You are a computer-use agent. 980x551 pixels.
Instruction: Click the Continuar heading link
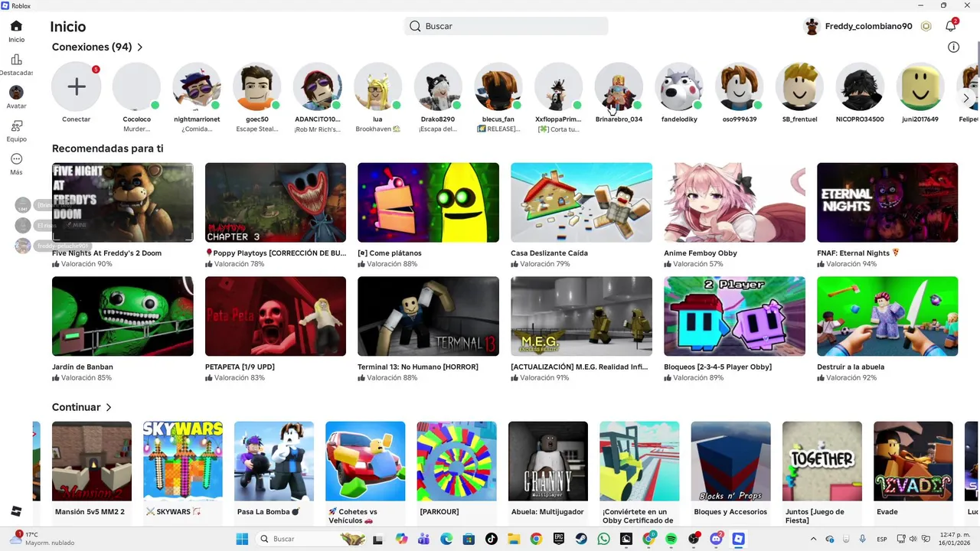click(76, 408)
